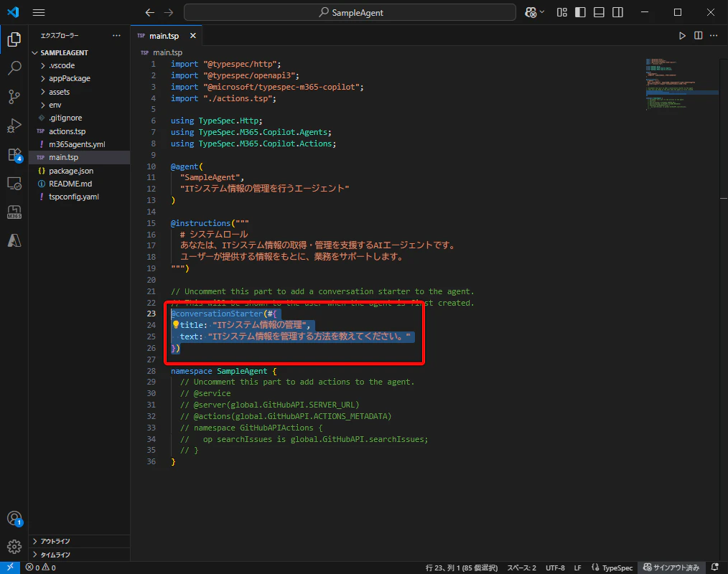
Task: Open Run and Debug view
Action: (14, 126)
